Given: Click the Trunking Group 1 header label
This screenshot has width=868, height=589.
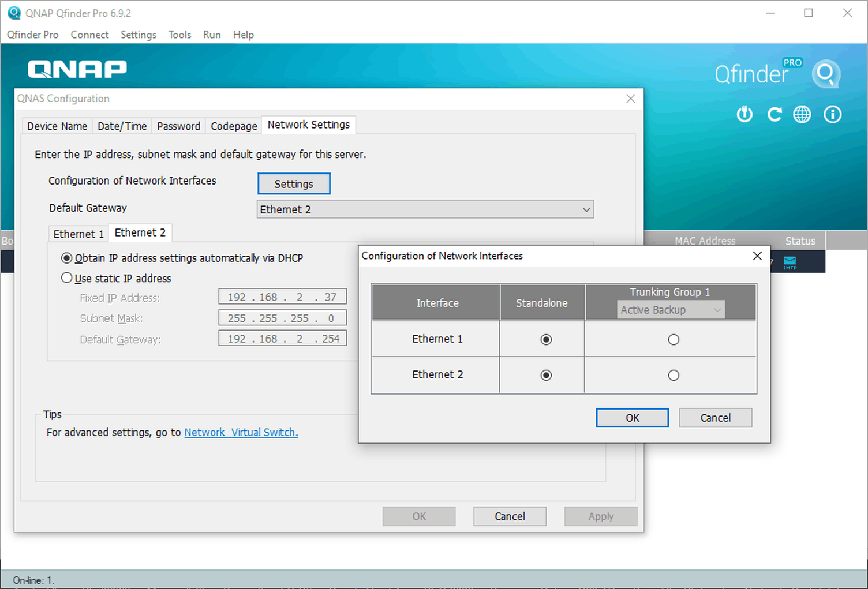Looking at the screenshot, I should (669, 292).
